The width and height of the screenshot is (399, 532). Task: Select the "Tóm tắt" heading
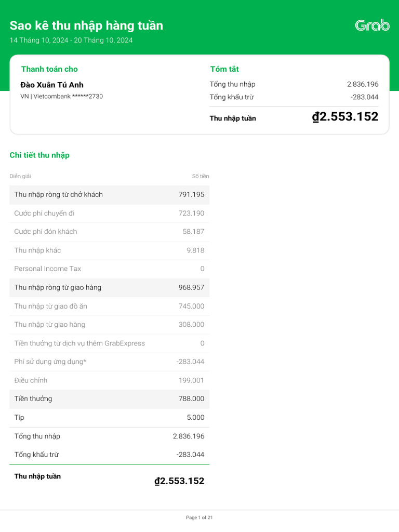(224, 69)
